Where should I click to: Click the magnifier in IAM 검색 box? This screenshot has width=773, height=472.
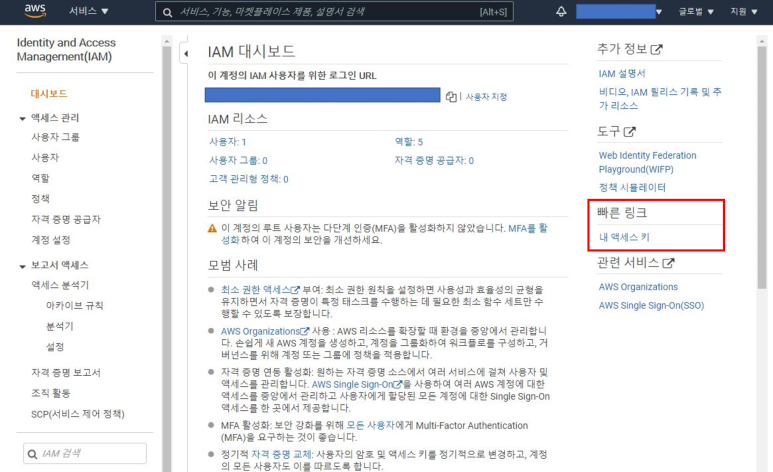point(33,454)
